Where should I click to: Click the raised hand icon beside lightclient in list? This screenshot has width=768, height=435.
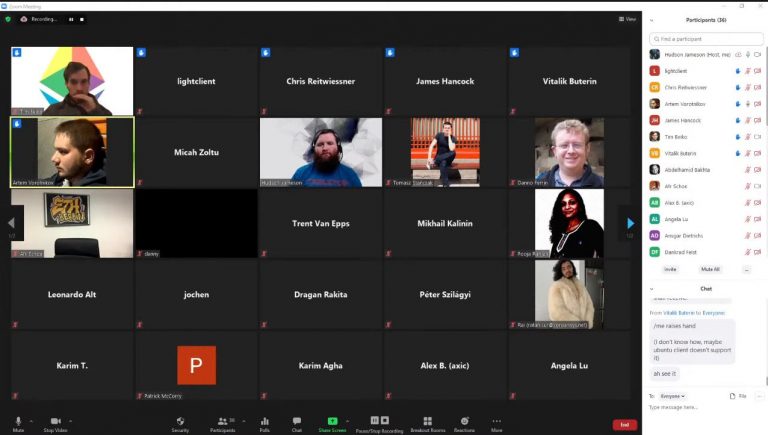[738, 71]
